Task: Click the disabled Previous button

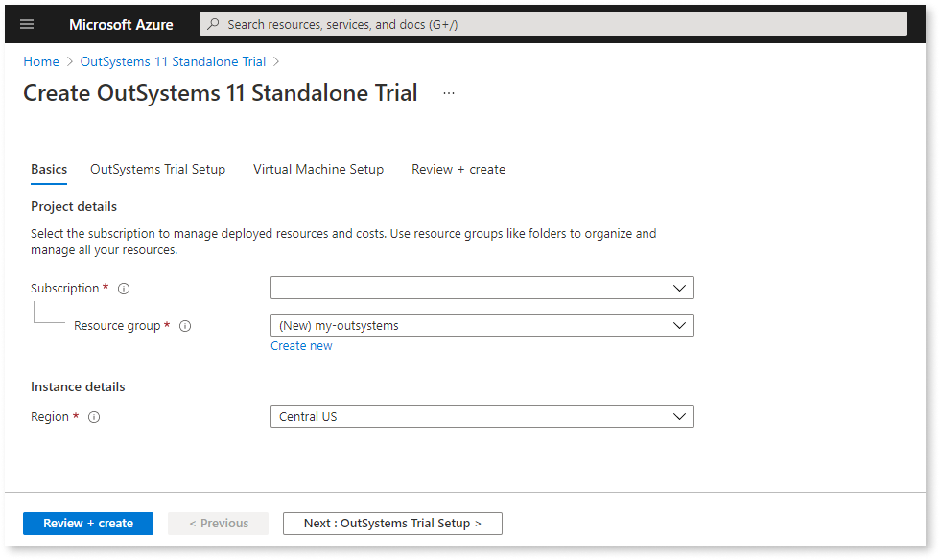Action: (218, 523)
